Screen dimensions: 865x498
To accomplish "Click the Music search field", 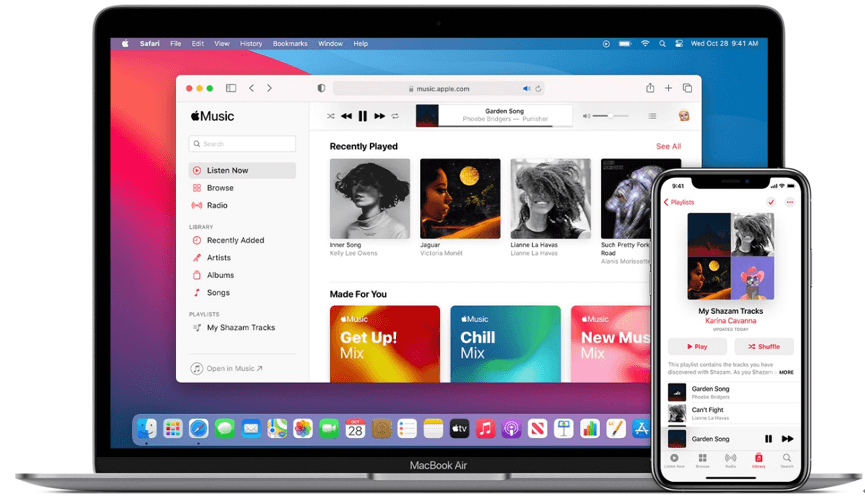I will (242, 144).
